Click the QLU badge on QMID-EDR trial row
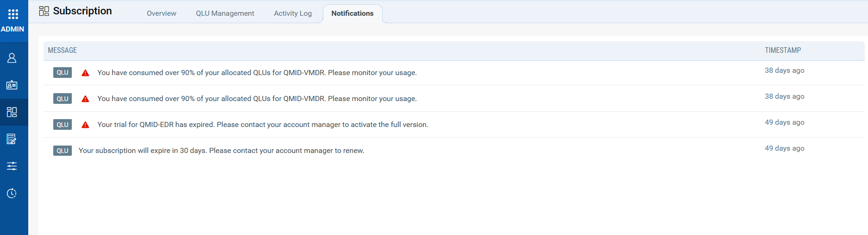Viewport: 868px width, 235px height. pyautogui.click(x=63, y=124)
